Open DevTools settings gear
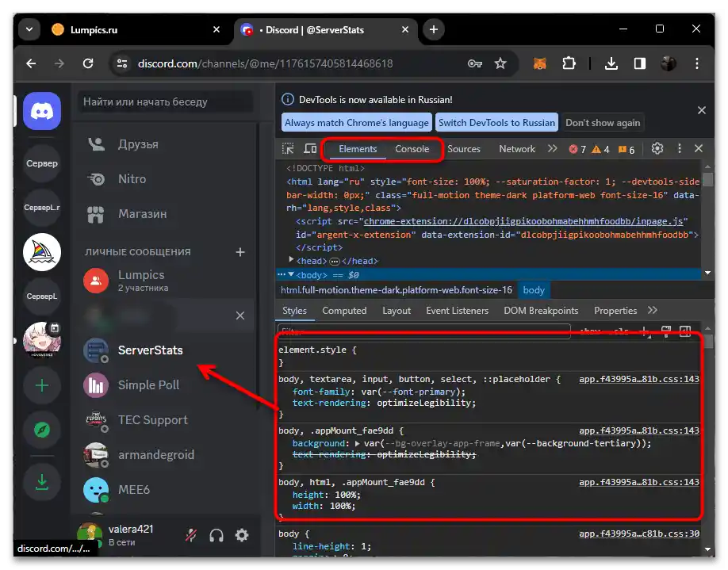Viewport: 728px width, 570px height. tap(657, 149)
